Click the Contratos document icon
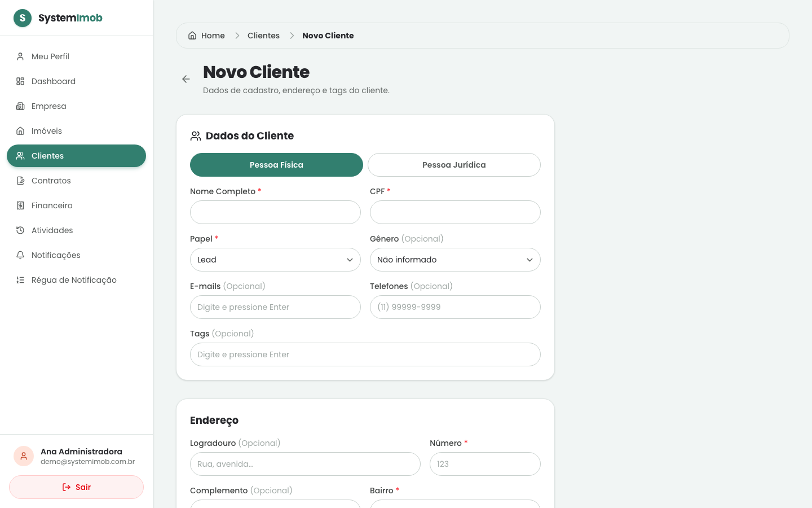Screen dimensions: 812x508 pos(20,181)
